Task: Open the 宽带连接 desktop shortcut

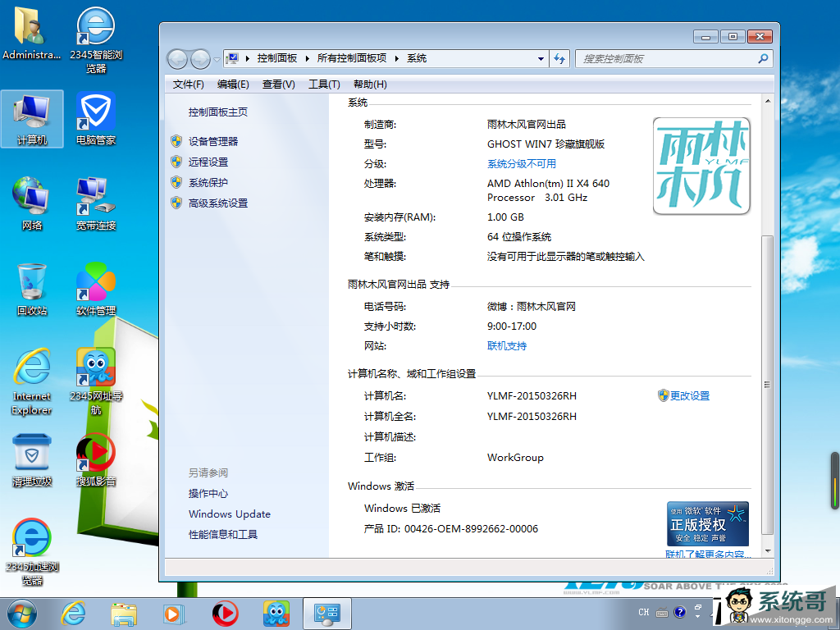Action: click(96, 203)
